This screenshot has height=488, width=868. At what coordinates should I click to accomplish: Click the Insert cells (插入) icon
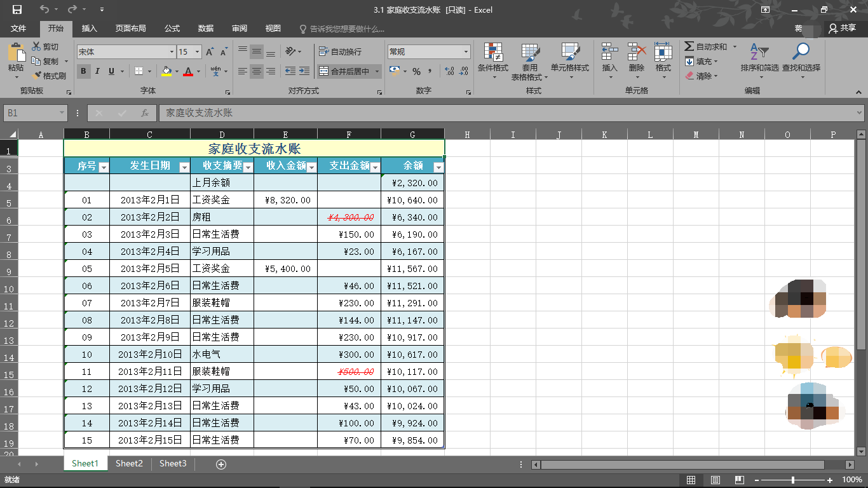click(x=609, y=52)
